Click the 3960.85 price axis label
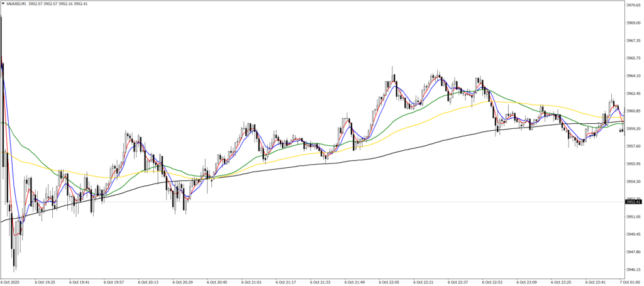The height and width of the screenshot is (286, 644). (633, 111)
